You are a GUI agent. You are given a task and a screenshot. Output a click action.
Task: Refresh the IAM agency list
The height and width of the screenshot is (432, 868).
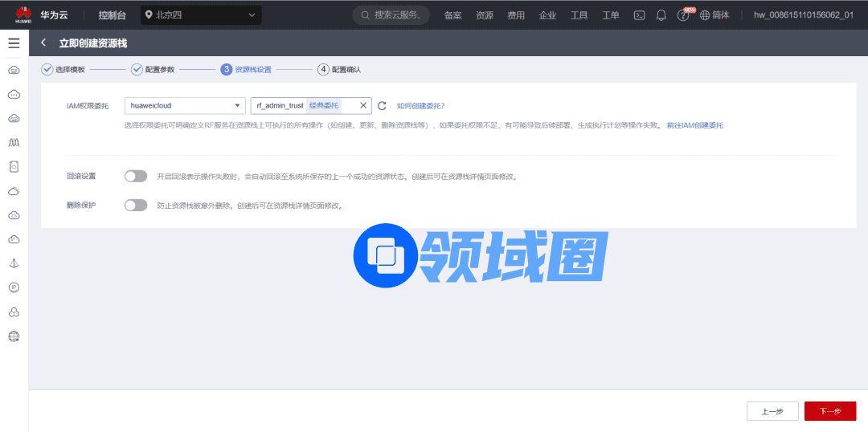click(x=383, y=106)
